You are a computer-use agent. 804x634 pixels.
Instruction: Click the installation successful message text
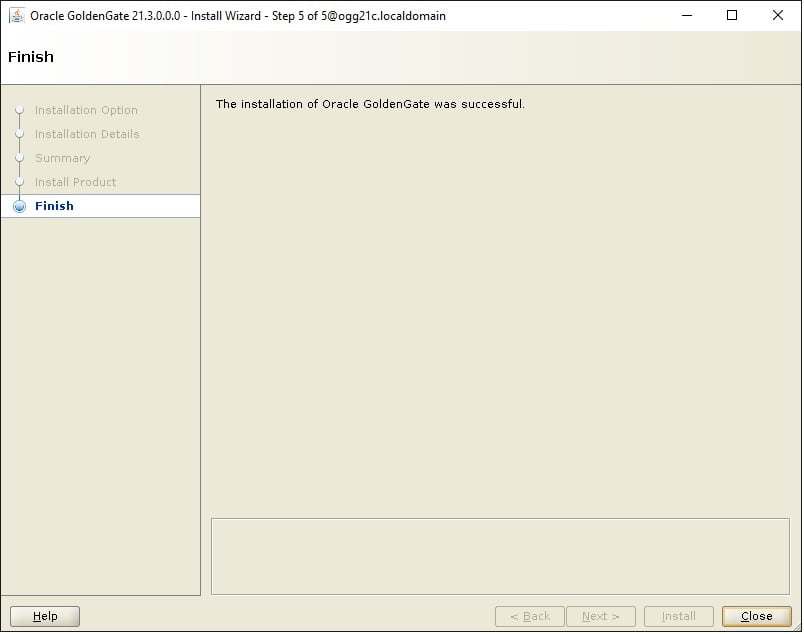tap(370, 104)
